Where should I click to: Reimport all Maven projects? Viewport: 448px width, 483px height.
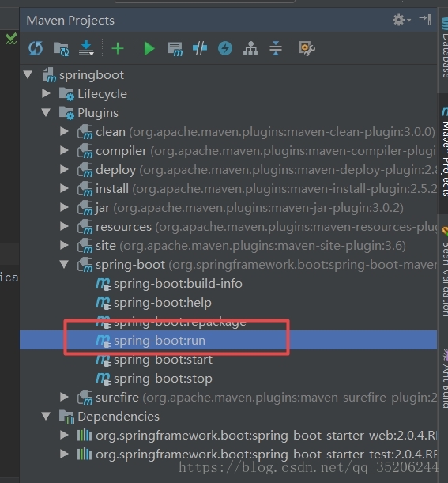[36, 49]
